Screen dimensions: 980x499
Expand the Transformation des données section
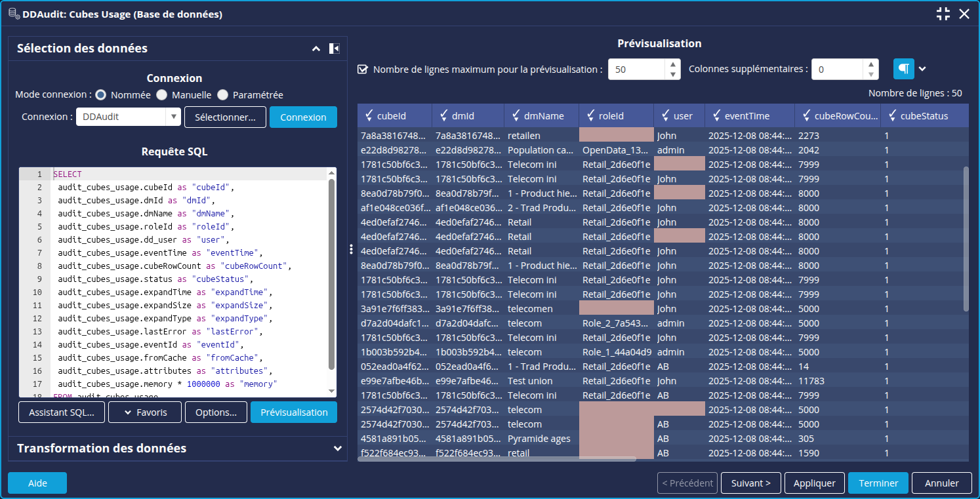337,449
